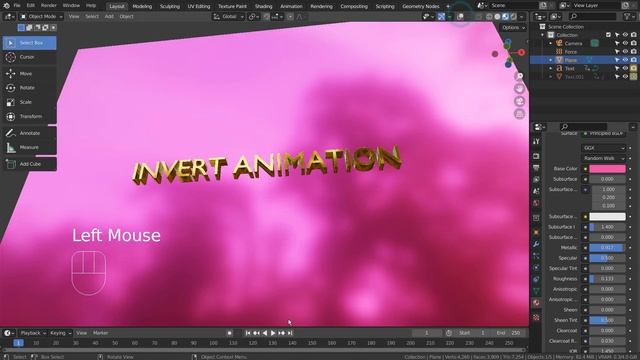Image resolution: width=640 pixels, height=360 pixels.
Task: Click the outliner search field
Action: pos(593,16)
